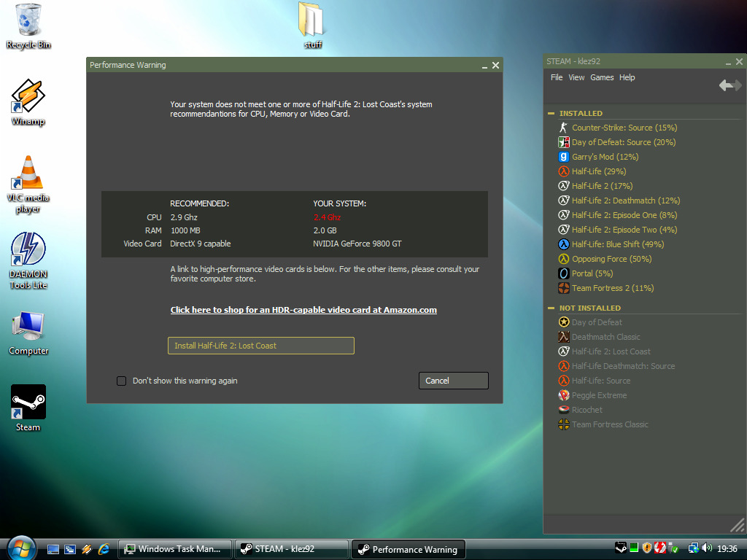Open the Help menu in Steam
Viewport: 747px width, 560px height.
[627, 77]
